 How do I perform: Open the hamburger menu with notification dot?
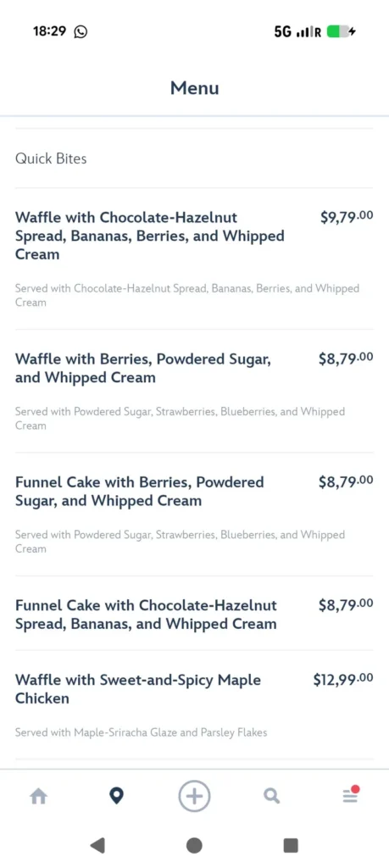tap(350, 794)
